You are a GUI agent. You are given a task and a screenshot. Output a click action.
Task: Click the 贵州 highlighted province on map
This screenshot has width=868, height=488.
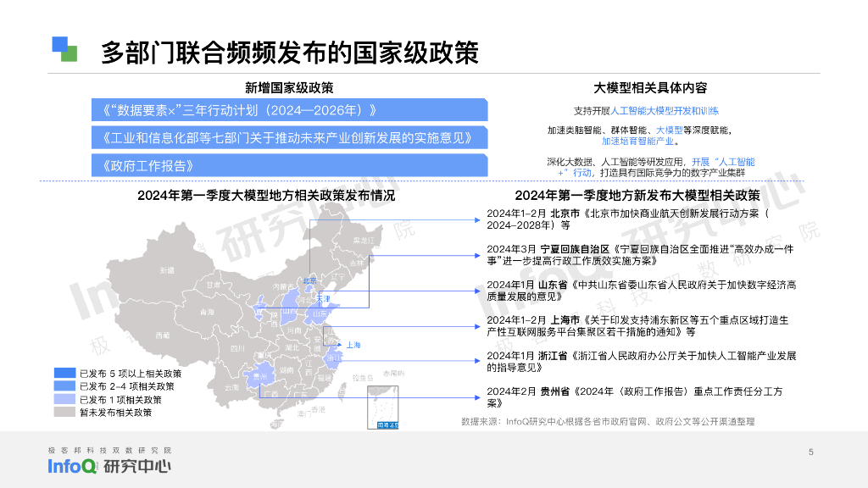click(x=259, y=376)
